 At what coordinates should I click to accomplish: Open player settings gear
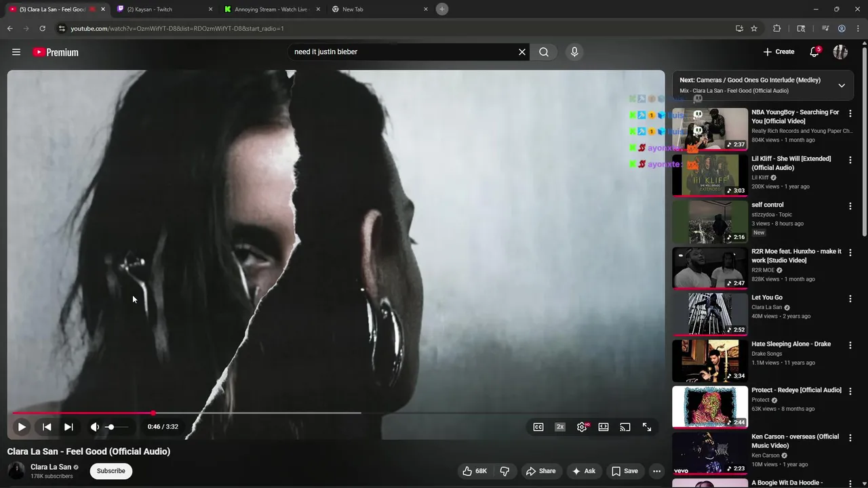[582, 427]
